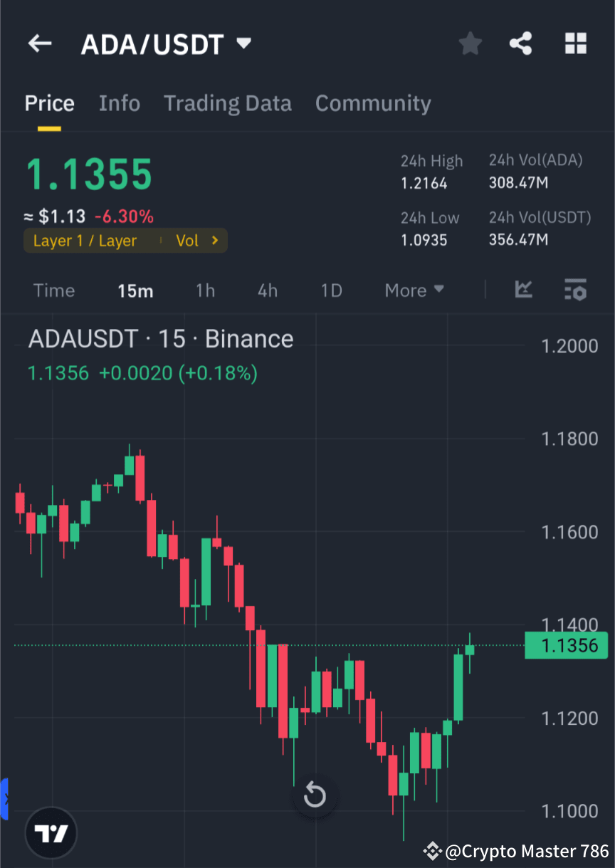This screenshot has height=868, width=615.
Task: Toggle the 15m timeframe selection
Action: [135, 290]
